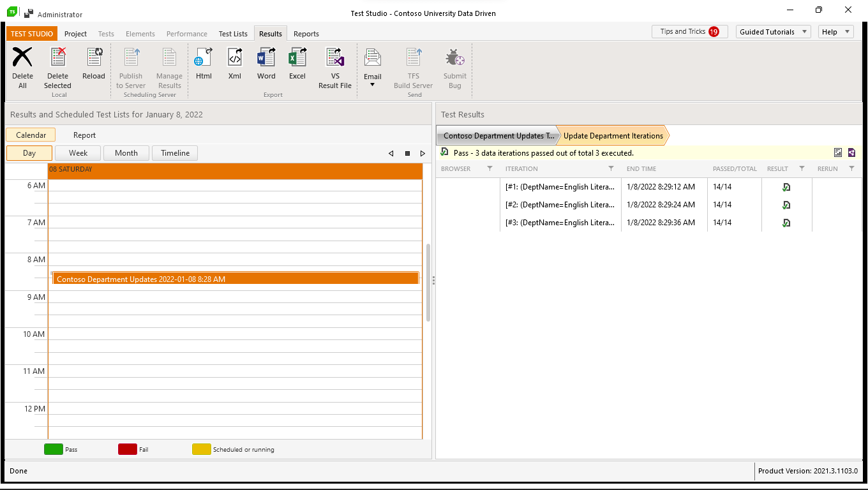
Task: Open Tips and Tricks
Action: coord(690,31)
